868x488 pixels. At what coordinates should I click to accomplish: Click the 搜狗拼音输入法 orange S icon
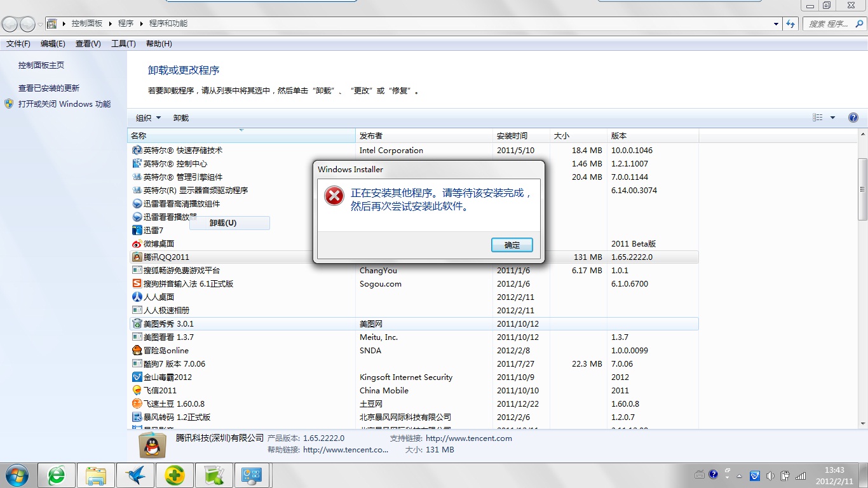[137, 284]
